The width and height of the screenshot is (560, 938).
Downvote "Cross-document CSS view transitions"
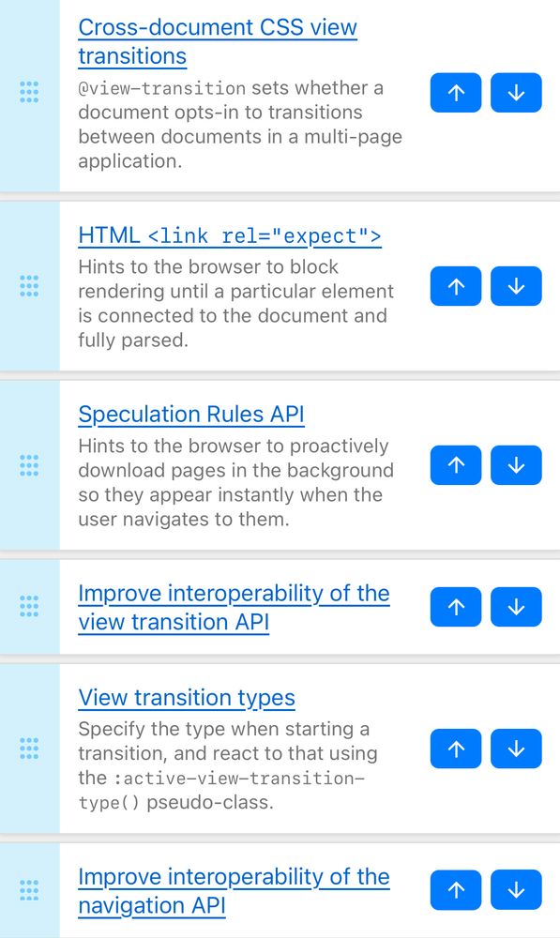point(516,93)
